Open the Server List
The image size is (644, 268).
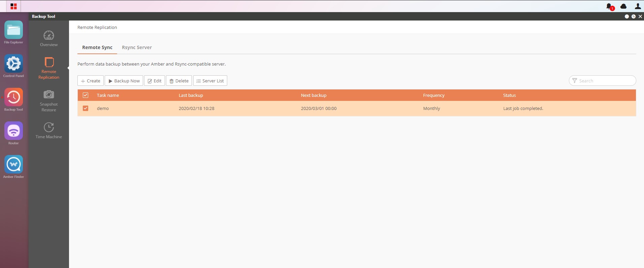point(210,81)
